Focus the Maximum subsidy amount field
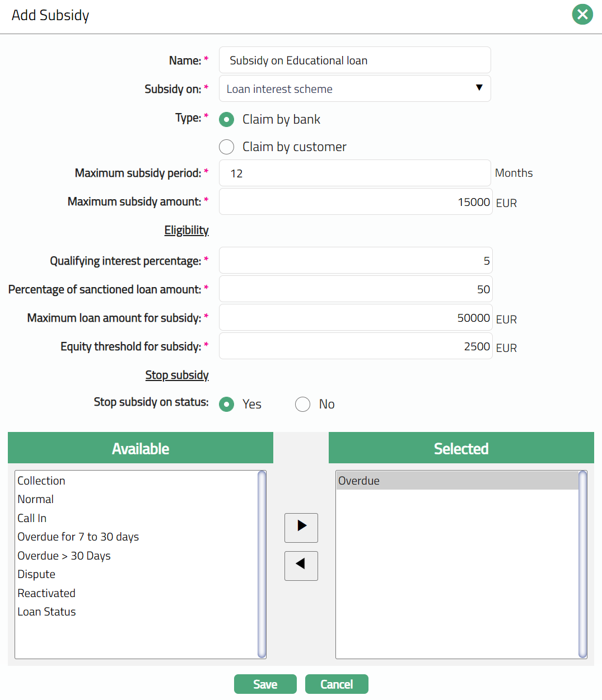This screenshot has width=602, height=700. 354,202
